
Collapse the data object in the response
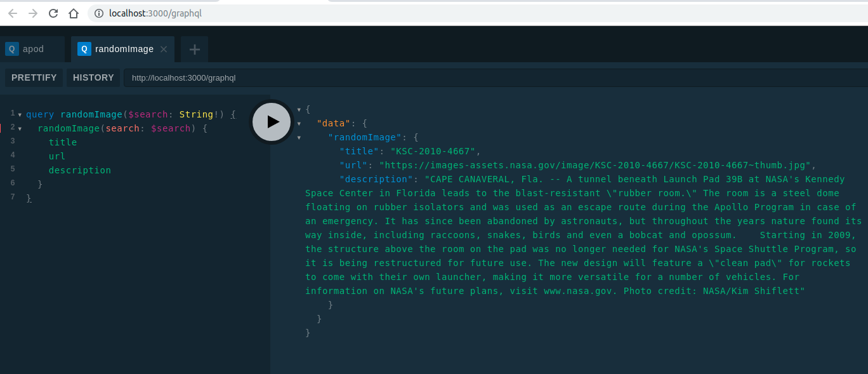pyautogui.click(x=298, y=123)
